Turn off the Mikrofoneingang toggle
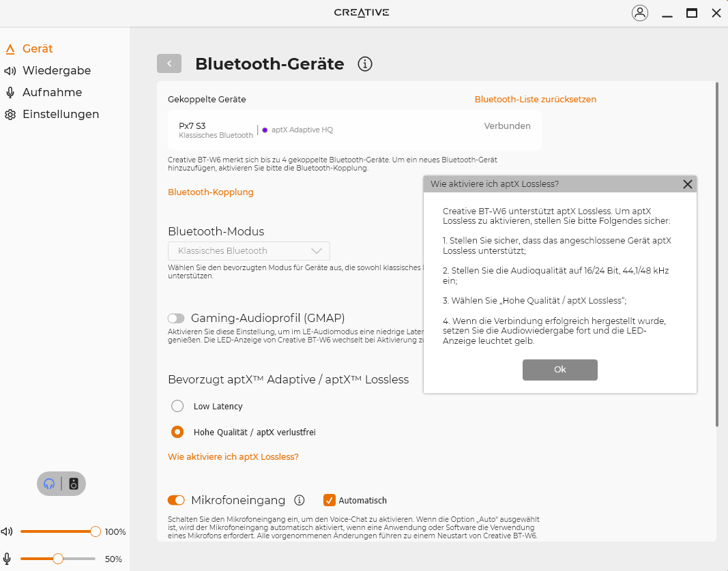The height and width of the screenshot is (571, 728). (x=176, y=500)
